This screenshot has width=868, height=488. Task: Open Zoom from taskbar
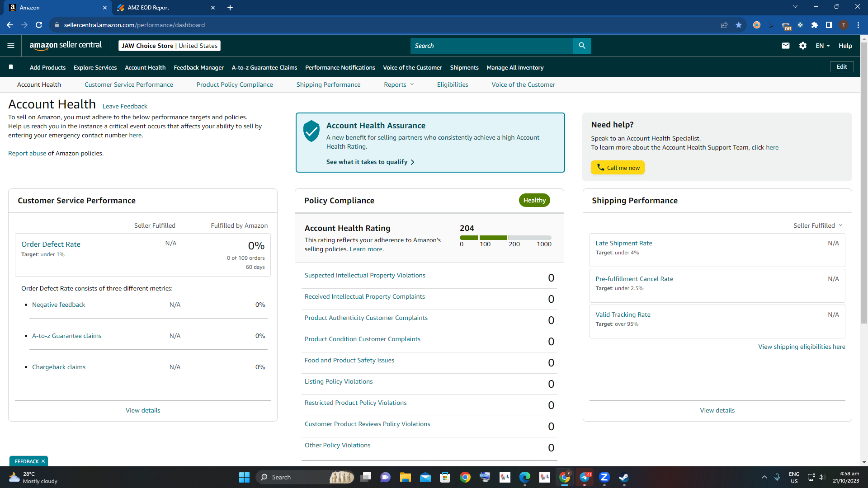[x=604, y=477]
